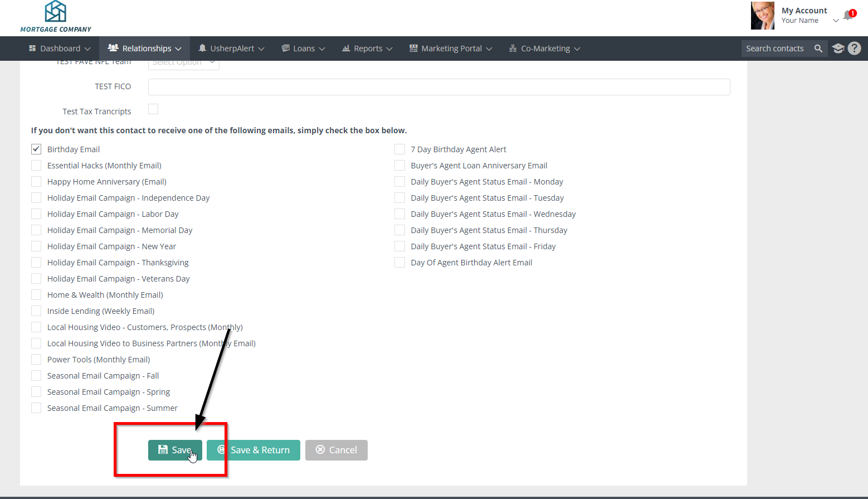
Task: Check the Test Tax Trancripts checkbox
Action: point(153,109)
